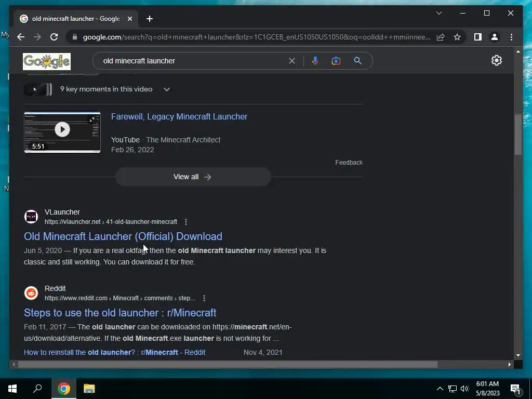The width and height of the screenshot is (532, 399).
Task: Click the 'Feedback' link
Action: (x=349, y=163)
